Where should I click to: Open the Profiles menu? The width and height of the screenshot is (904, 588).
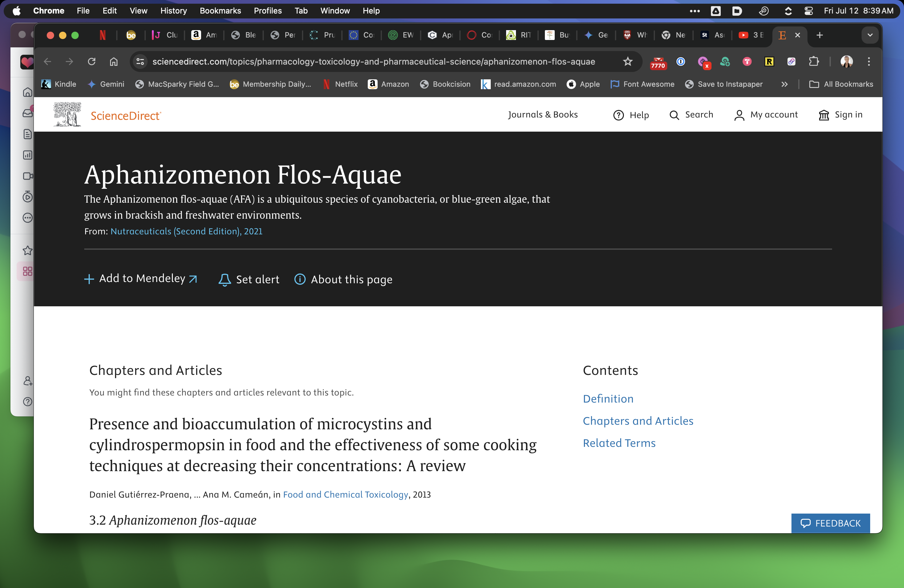[268, 11]
